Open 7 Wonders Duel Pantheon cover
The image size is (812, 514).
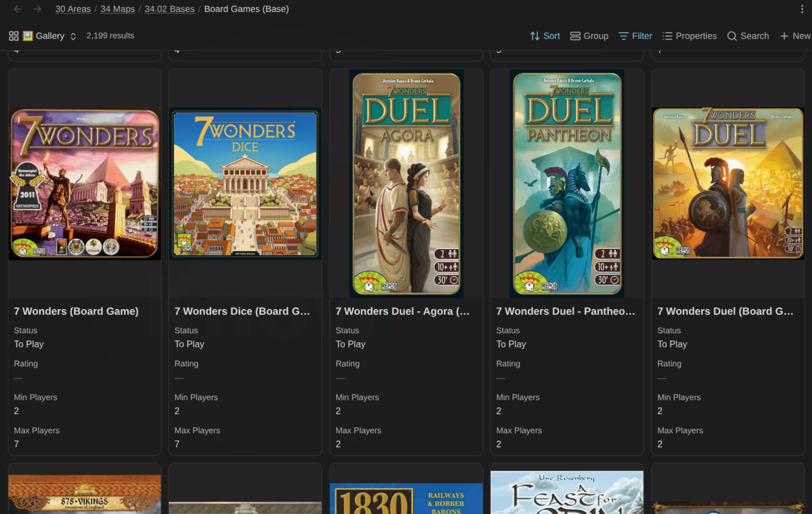(567, 184)
